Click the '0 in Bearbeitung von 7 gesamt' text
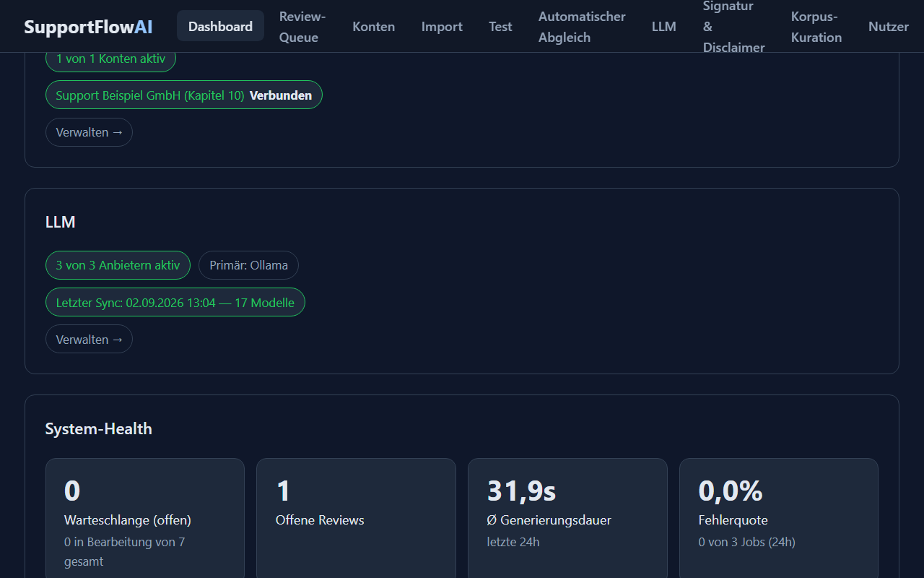Viewport: 924px width, 578px height. click(x=124, y=551)
